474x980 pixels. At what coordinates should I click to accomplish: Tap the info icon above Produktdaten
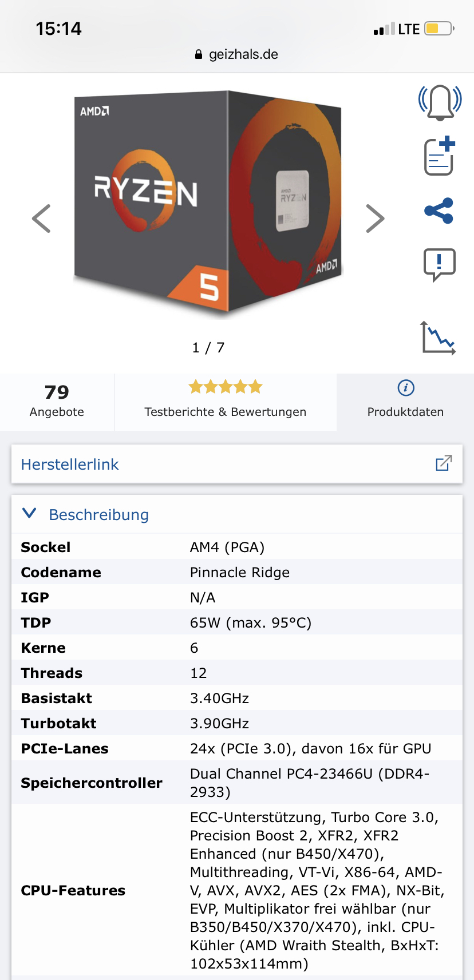point(405,388)
